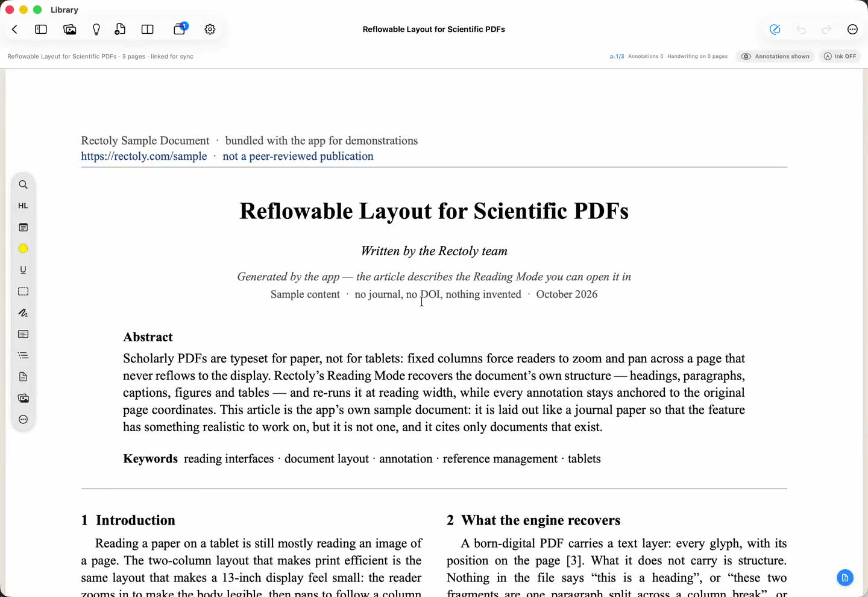
Task: Open the outline list icon in side toolbar
Action: pyautogui.click(x=23, y=355)
